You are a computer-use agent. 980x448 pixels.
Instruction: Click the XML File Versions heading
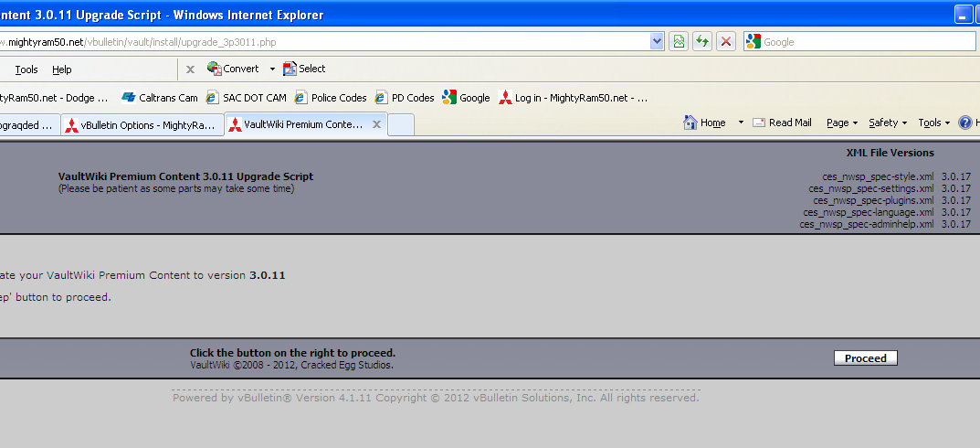(x=890, y=153)
